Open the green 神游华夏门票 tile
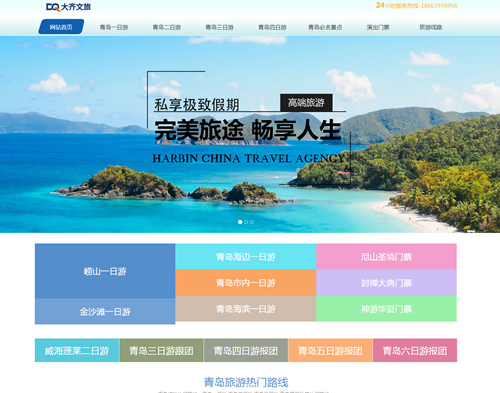Screen dimensions: 500x393 point(386,309)
